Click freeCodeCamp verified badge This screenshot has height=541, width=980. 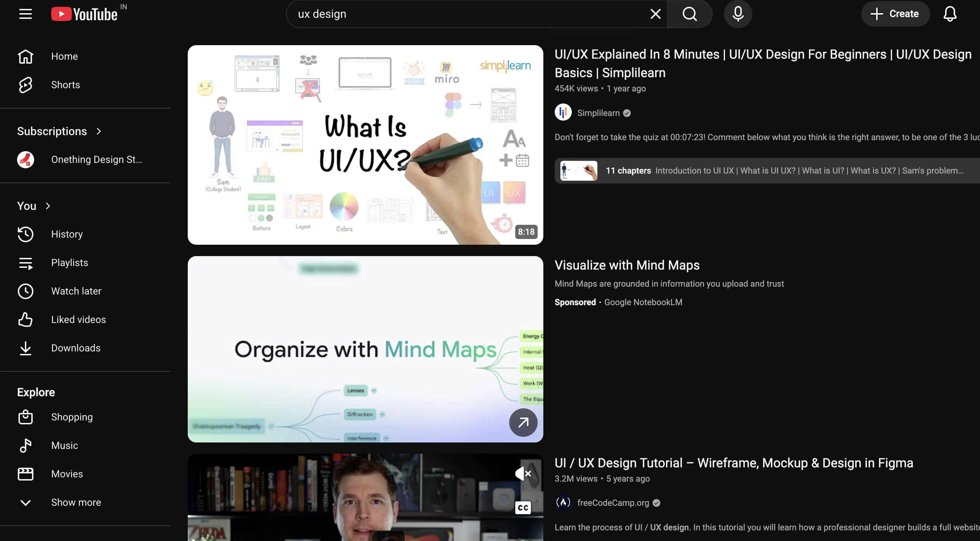(x=656, y=503)
